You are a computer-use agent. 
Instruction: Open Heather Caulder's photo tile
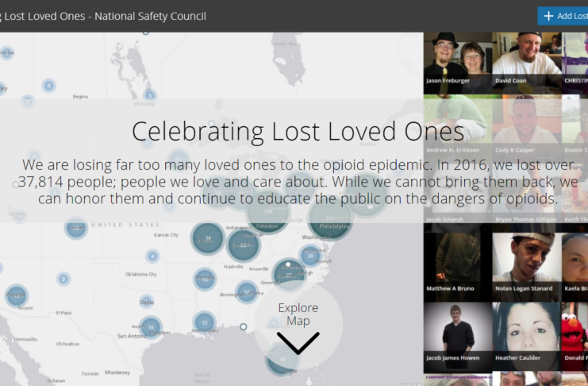pos(527,337)
